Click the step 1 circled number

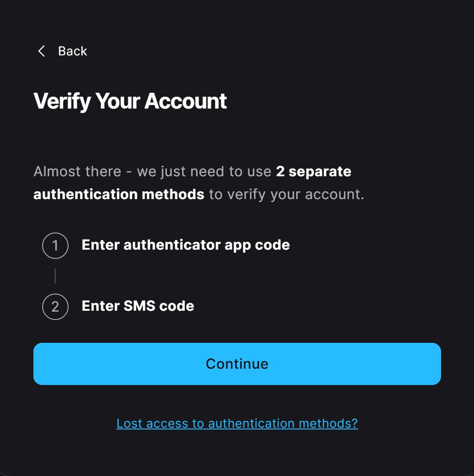(55, 245)
